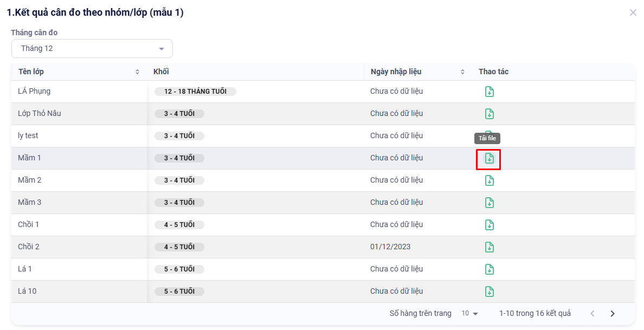
Task: Download file for Mầm 1 class
Action: pos(489,158)
